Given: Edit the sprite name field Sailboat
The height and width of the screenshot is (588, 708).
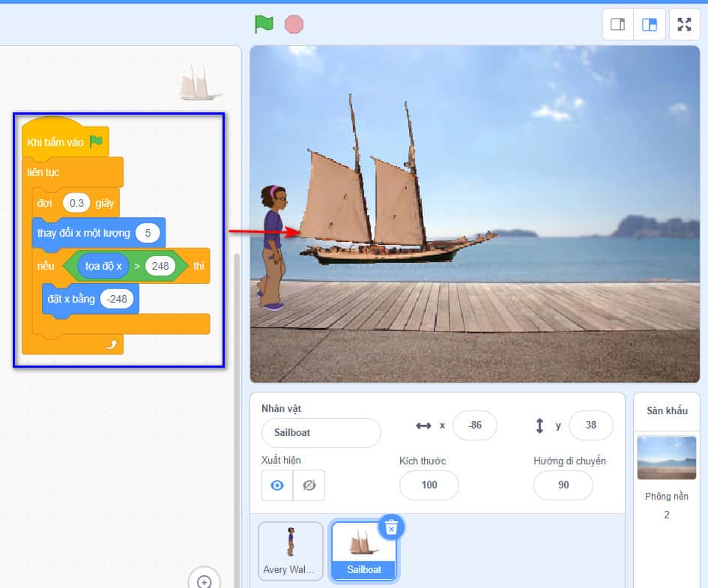Looking at the screenshot, I should (321, 432).
